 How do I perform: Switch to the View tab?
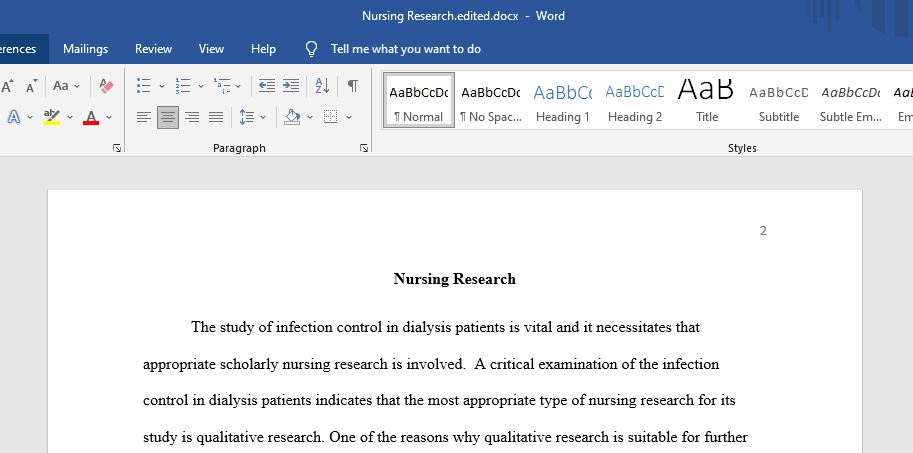click(211, 49)
